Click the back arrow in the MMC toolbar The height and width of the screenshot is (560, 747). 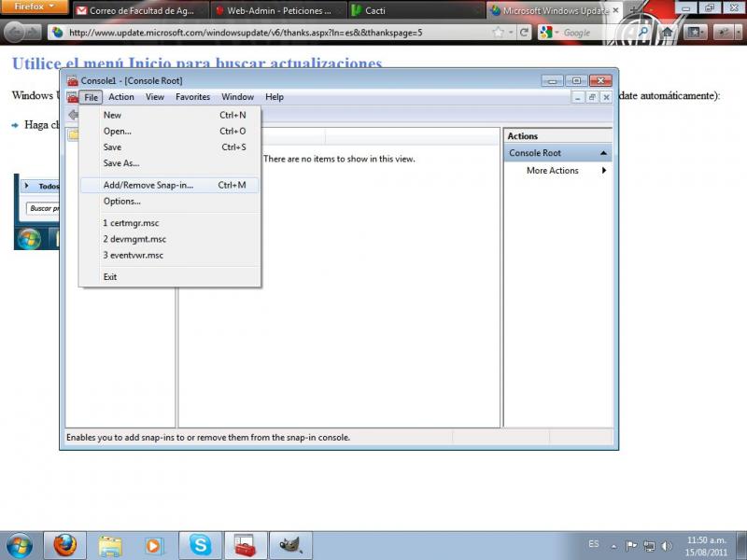point(73,115)
